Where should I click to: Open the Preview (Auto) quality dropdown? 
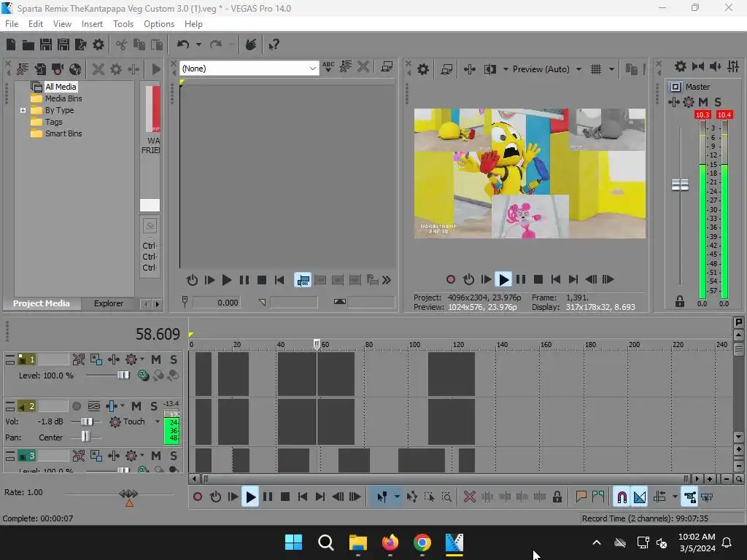click(578, 69)
